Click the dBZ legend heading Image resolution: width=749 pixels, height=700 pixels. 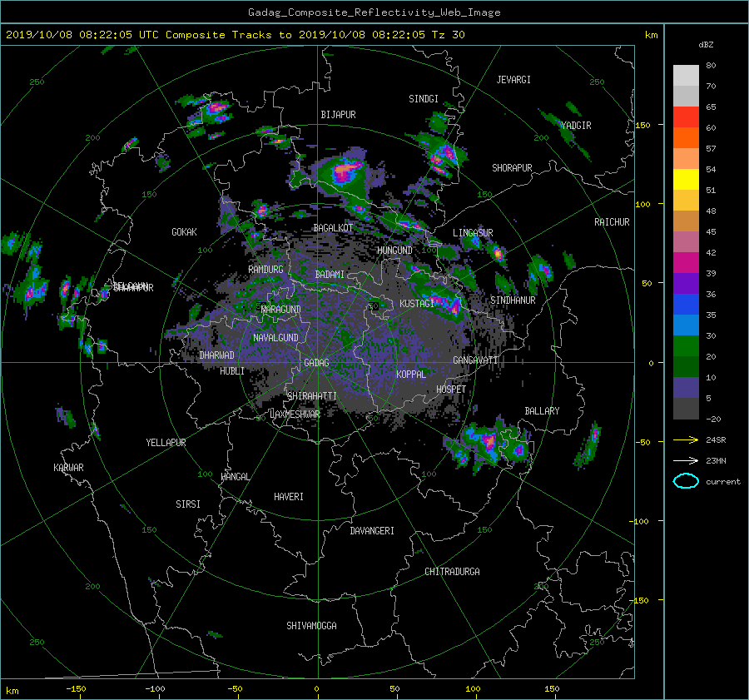(x=706, y=44)
